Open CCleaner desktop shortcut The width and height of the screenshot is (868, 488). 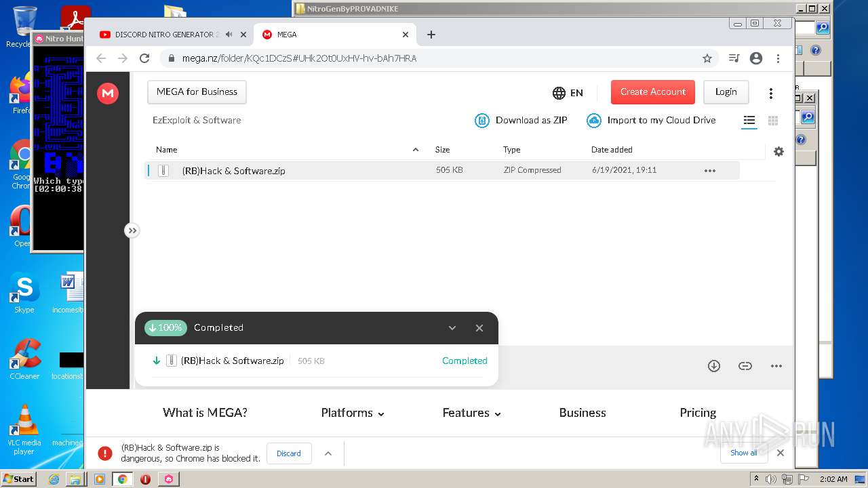[24, 360]
